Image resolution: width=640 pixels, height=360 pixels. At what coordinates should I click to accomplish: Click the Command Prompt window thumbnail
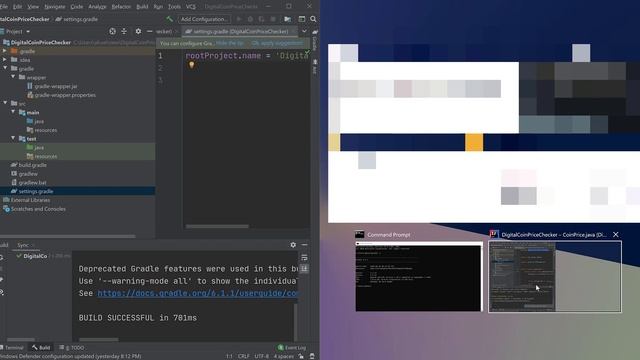coord(419,276)
